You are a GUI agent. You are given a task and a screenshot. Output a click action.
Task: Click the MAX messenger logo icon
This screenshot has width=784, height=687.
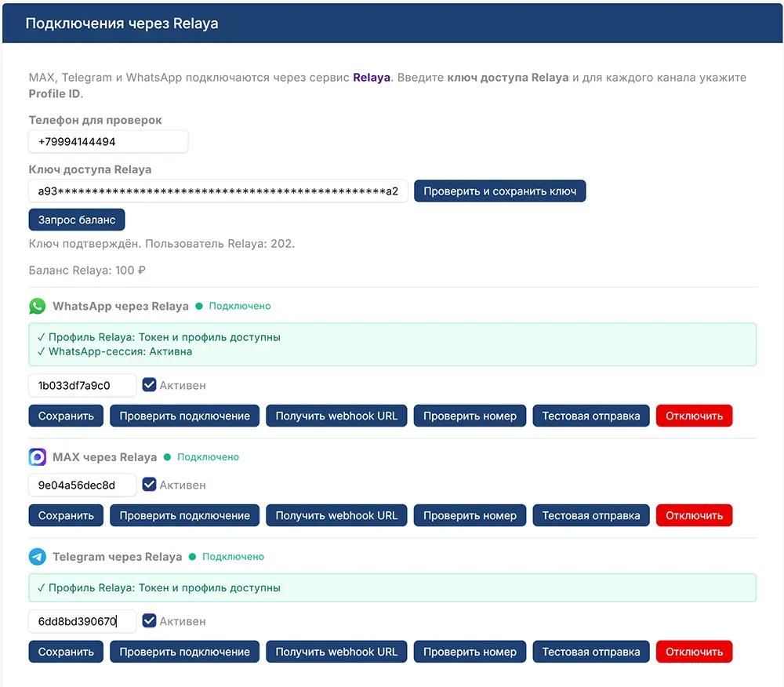(x=37, y=457)
